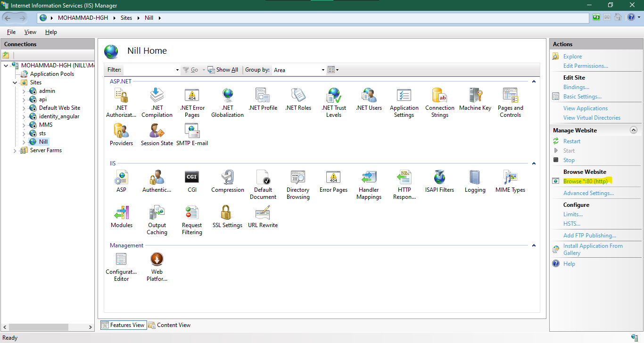Open the View menu

click(x=30, y=32)
